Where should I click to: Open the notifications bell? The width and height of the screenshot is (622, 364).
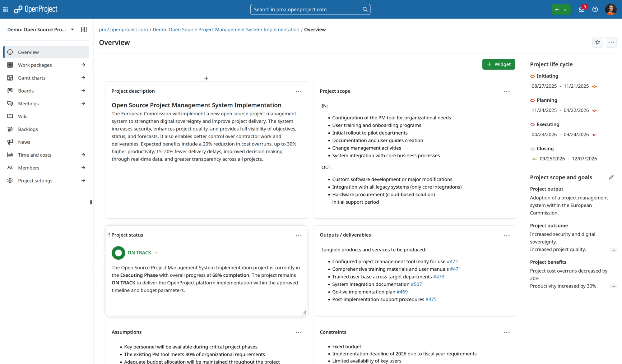(582, 9)
